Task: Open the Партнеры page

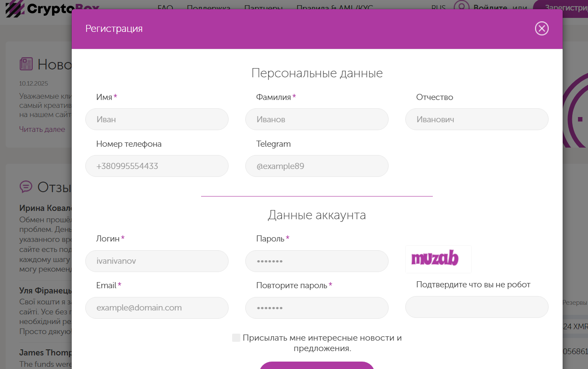Action: (263, 8)
